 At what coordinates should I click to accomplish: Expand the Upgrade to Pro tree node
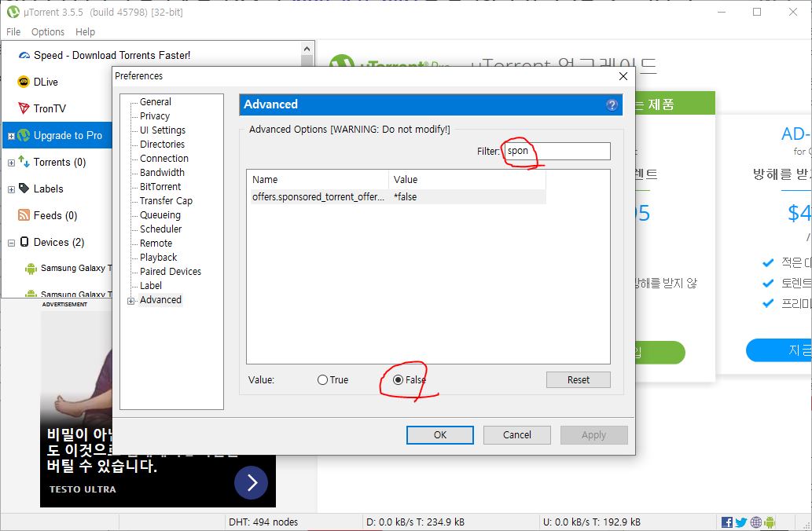pyautogui.click(x=11, y=136)
